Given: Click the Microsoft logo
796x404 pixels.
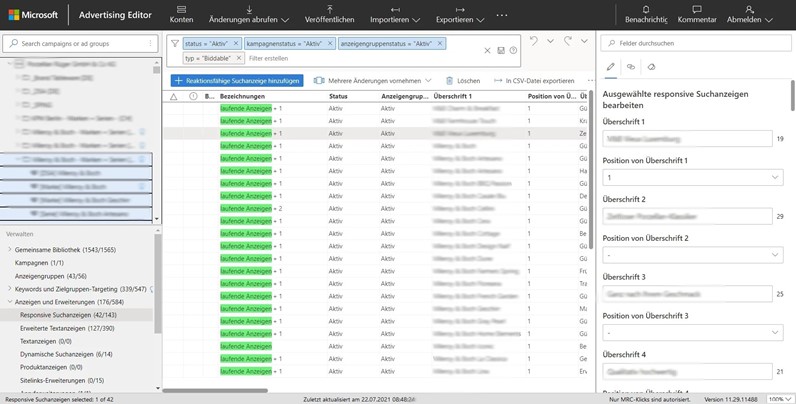Looking at the screenshot, I should (34, 15).
